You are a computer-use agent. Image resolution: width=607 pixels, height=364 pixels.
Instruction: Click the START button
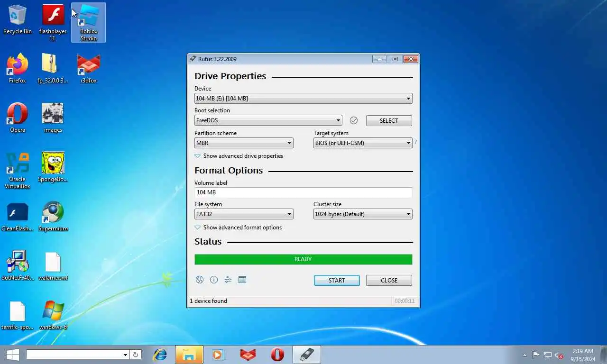pyautogui.click(x=337, y=281)
